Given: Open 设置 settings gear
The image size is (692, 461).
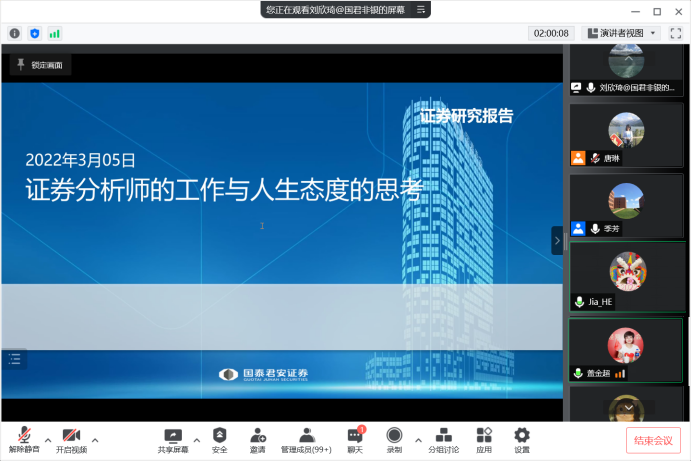Looking at the screenshot, I should [521, 436].
